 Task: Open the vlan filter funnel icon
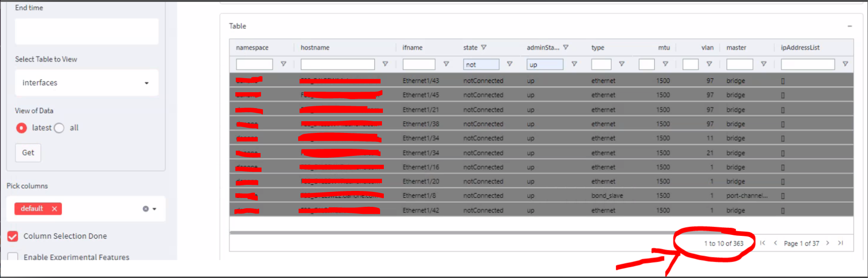(709, 64)
